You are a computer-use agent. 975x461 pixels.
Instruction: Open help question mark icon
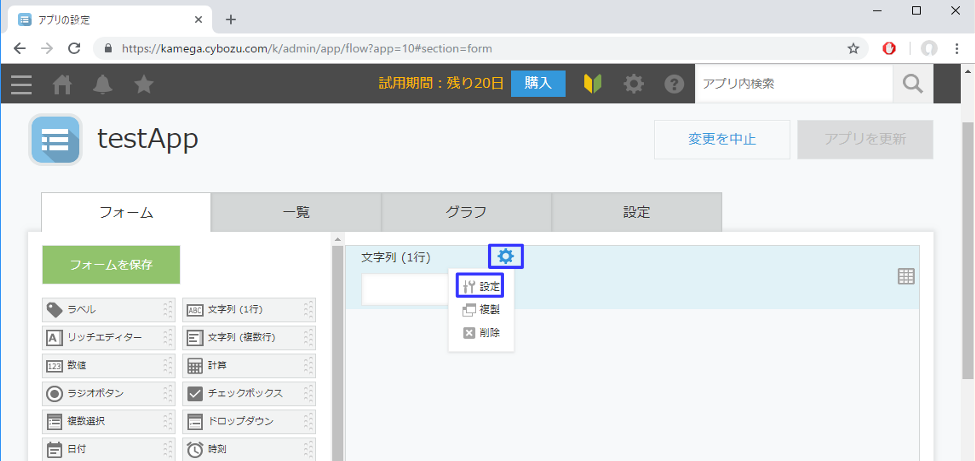(674, 83)
